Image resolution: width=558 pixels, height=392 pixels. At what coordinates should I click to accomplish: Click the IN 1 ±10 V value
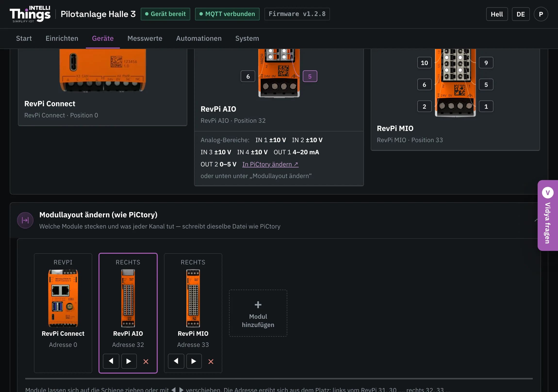pos(271,140)
